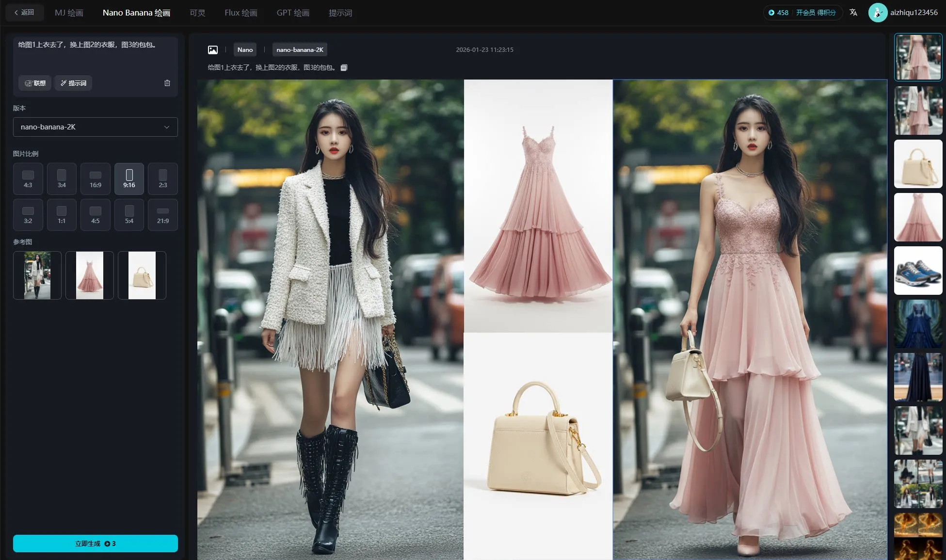Open the language translate icon
The image size is (946, 560).
pyautogui.click(x=853, y=13)
